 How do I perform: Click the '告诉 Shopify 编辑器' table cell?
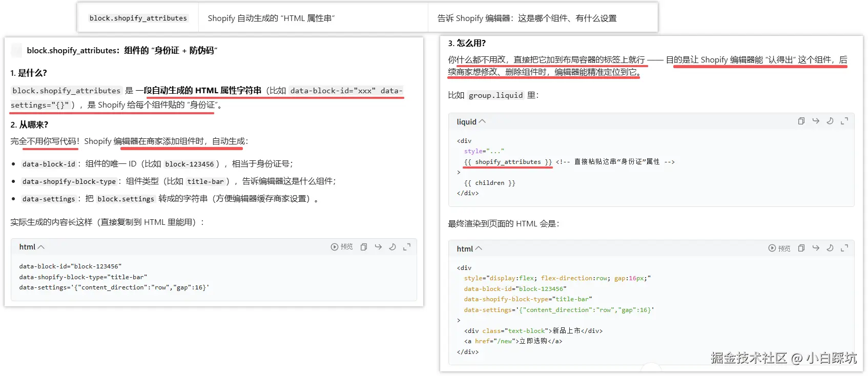coord(543,18)
